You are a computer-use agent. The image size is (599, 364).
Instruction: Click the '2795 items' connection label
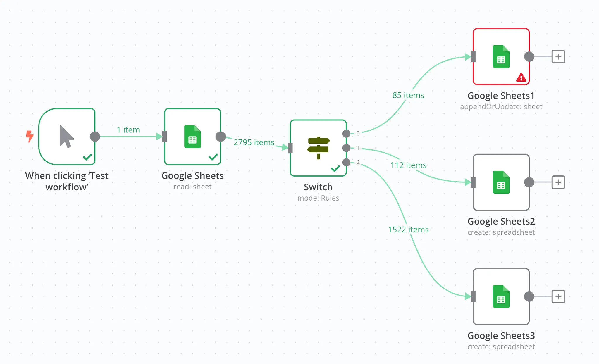coord(254,142)
